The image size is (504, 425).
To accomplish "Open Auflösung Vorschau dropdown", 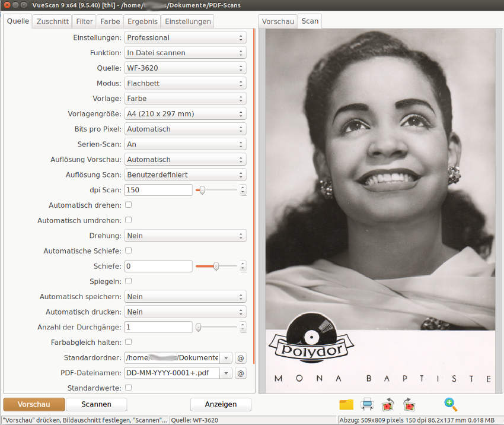I will click(185, 160).
